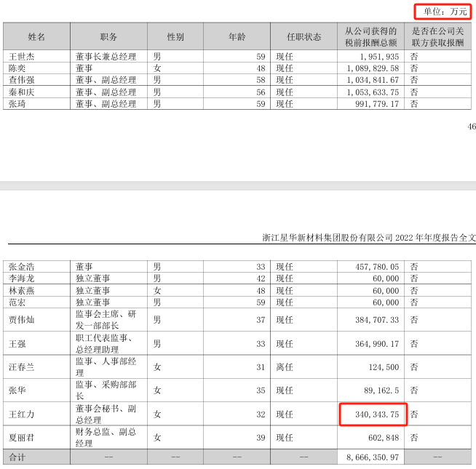
Task: Click the name cell 李海龙
Action: (21, 278)
